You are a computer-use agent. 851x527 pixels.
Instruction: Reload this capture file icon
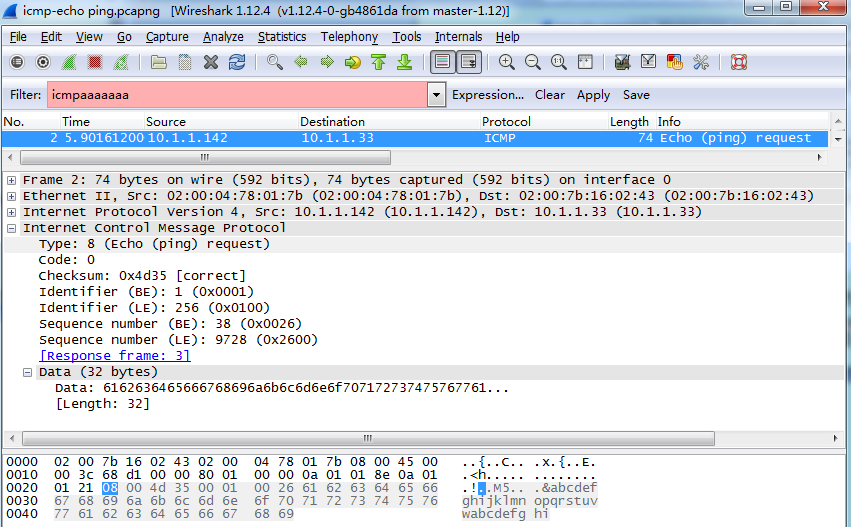coord(237,62)
